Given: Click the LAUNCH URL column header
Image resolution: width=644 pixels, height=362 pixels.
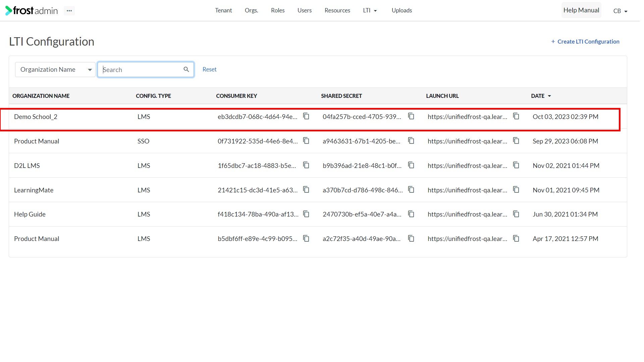Looking at the screenshot, I should [442, 96].
